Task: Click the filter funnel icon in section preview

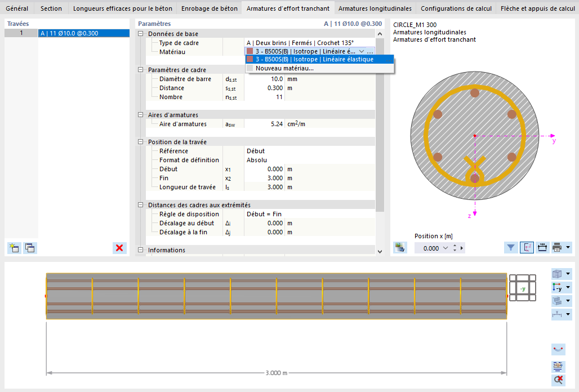Action: tap(511, 248)
